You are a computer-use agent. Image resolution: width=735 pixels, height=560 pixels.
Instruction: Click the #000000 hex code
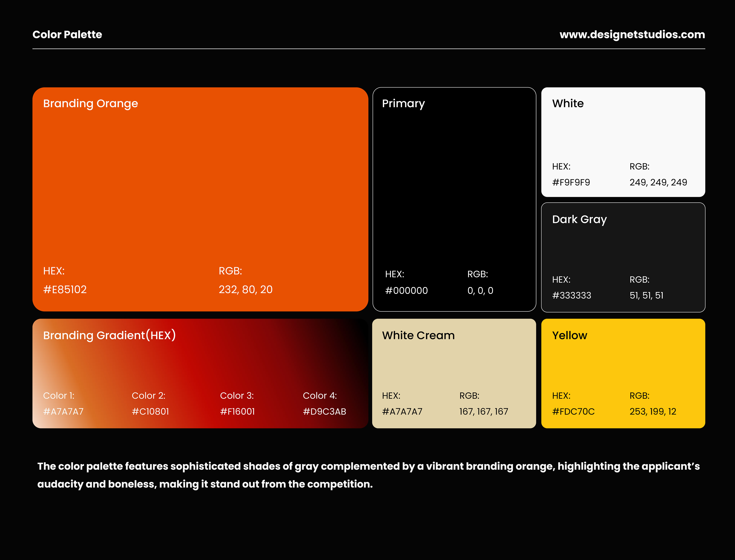(x=406, y=291)
